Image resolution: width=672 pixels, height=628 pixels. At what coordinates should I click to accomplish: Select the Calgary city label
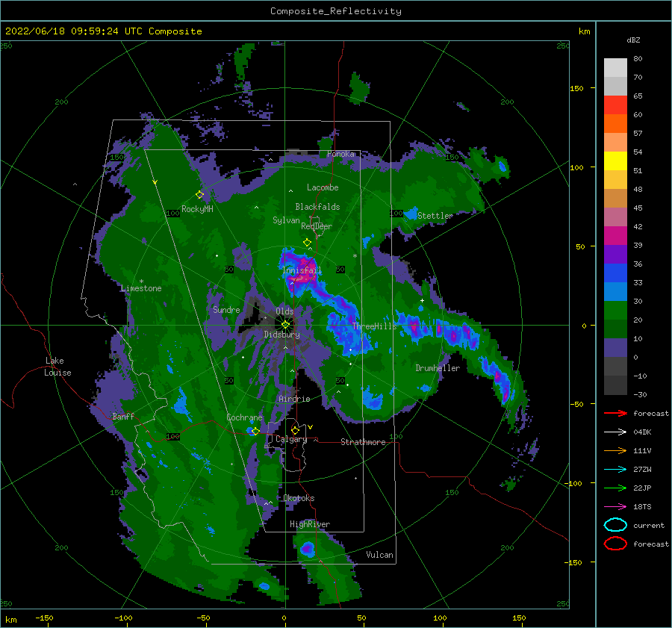pos(291,439)
